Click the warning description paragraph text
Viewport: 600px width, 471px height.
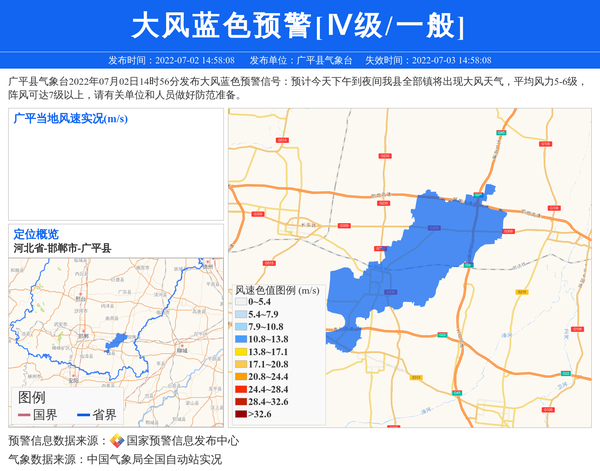click(x=297, y=88)
